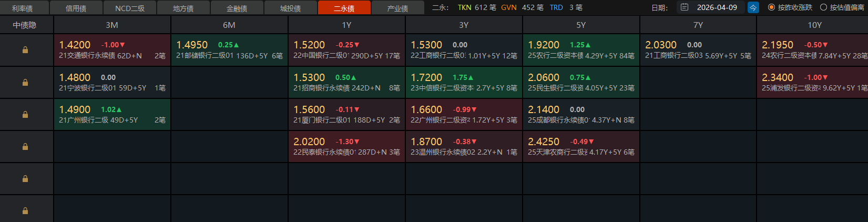
Task: Open the 22民泰银行永续债 cell at 2.0200
Action: tap(346, 146)
